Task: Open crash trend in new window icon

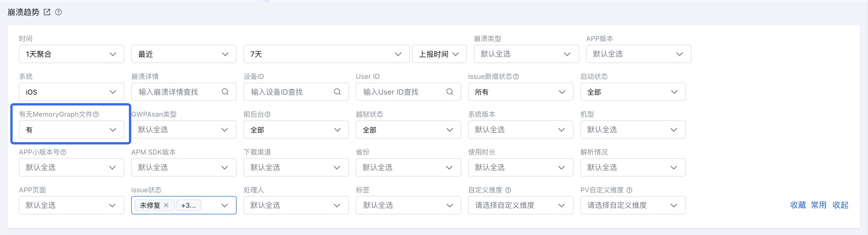Action: click(x=47, y=12)
